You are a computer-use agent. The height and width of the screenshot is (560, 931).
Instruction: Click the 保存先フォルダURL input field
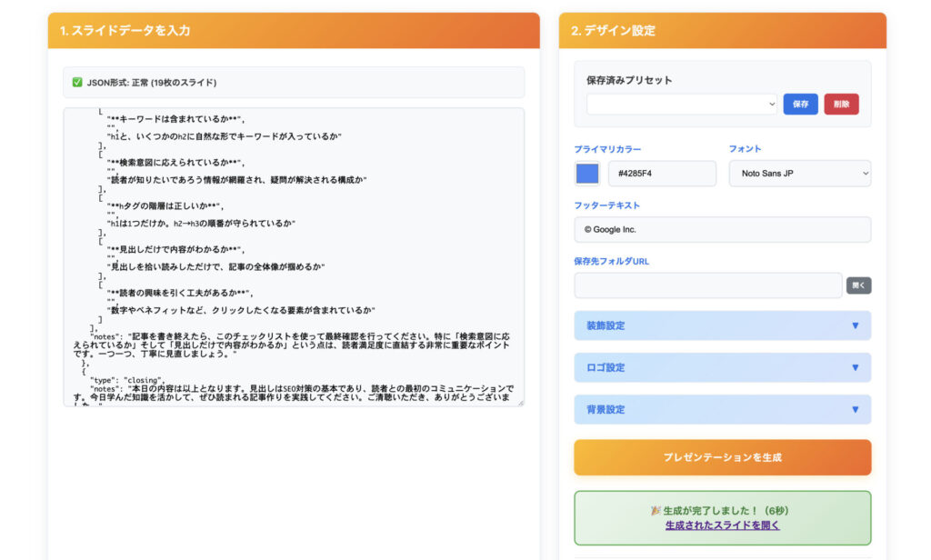707,285
